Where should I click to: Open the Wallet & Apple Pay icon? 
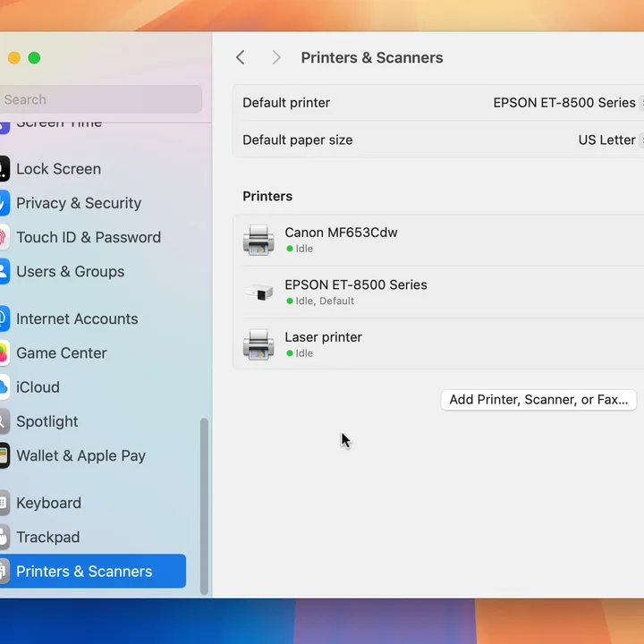pos(4,455)
